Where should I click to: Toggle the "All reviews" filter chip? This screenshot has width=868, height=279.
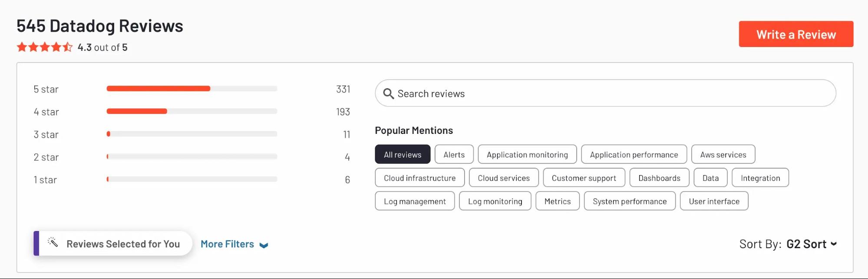click(x=403, y=154)
